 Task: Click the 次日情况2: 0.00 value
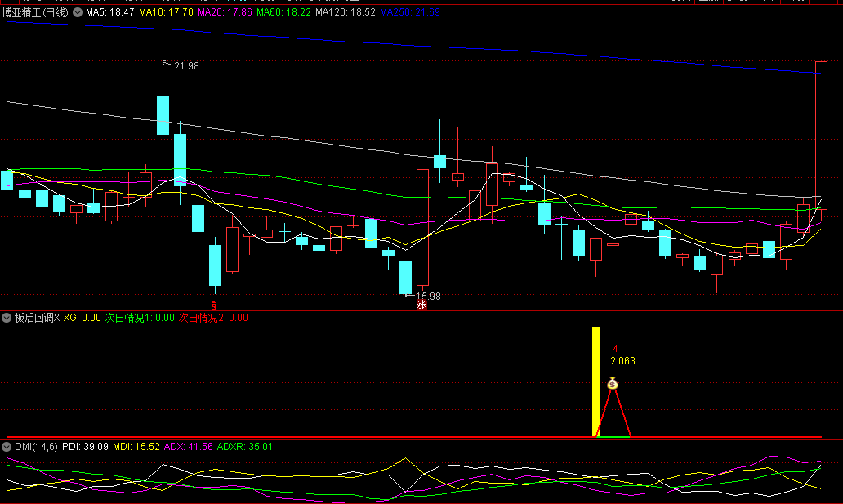pyautogui.click(x=213, y=318)
